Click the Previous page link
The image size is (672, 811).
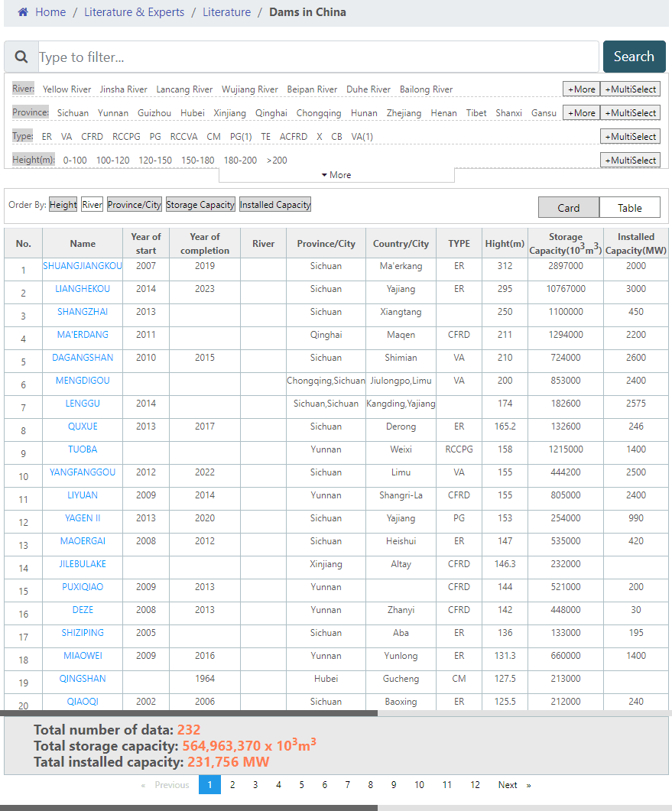(166, 784)
